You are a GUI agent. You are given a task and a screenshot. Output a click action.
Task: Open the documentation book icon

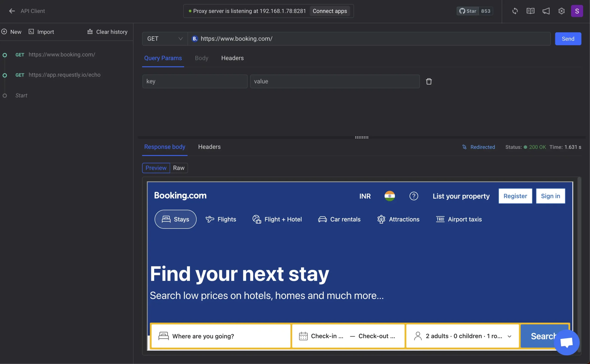click(x=530, y=11)
